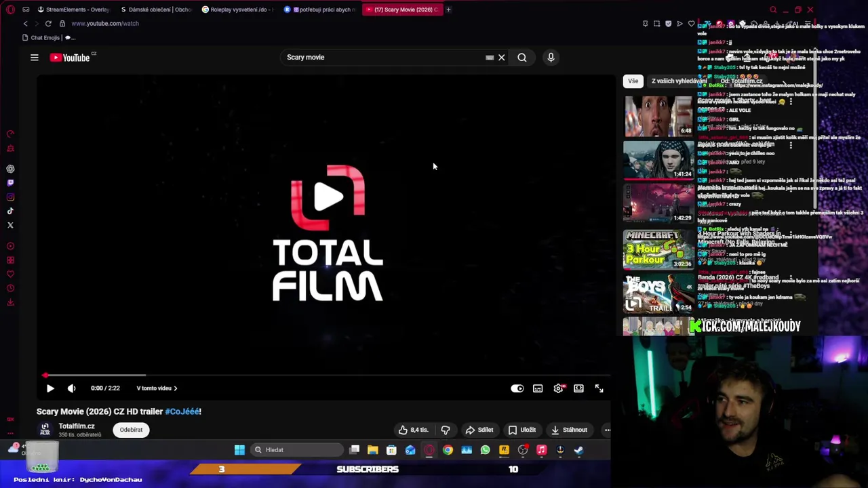Open the 1:42:29 recommended video thumbnail
The width and height of the screenshot is (868, 488).
(x=658, y=204)
